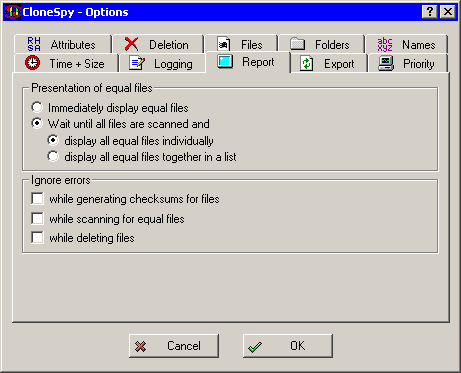Click the green arrows Export icon

point(306,63)
